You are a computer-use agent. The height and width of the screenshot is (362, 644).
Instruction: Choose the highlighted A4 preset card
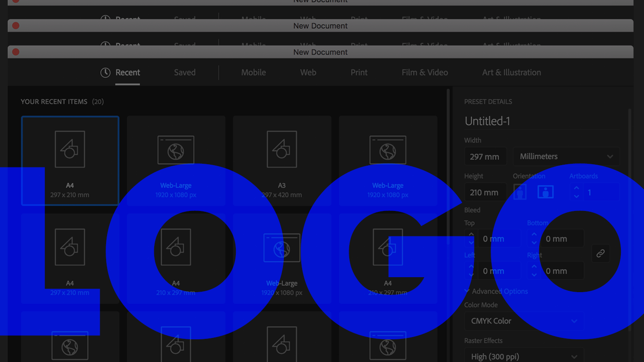point(70,161)
